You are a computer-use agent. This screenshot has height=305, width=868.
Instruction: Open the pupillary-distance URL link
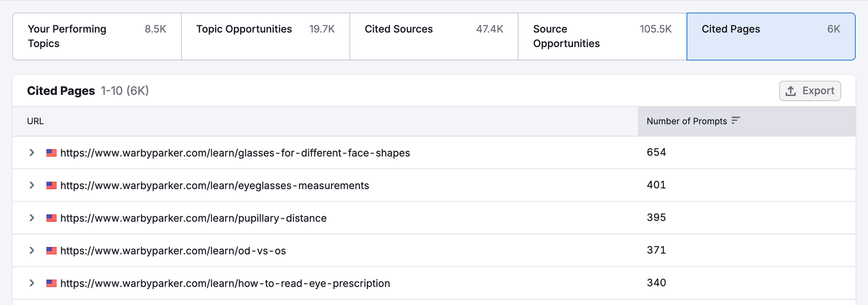[193, 218]
